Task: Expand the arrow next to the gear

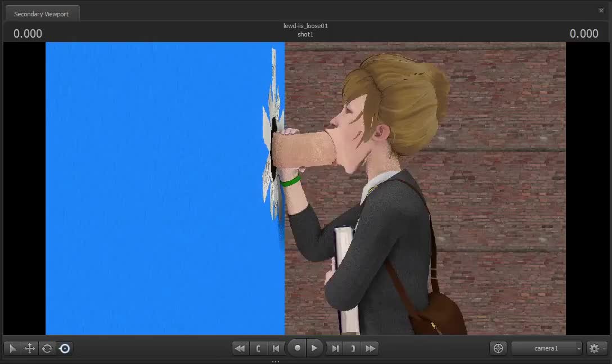Action: tap(605, 349)
